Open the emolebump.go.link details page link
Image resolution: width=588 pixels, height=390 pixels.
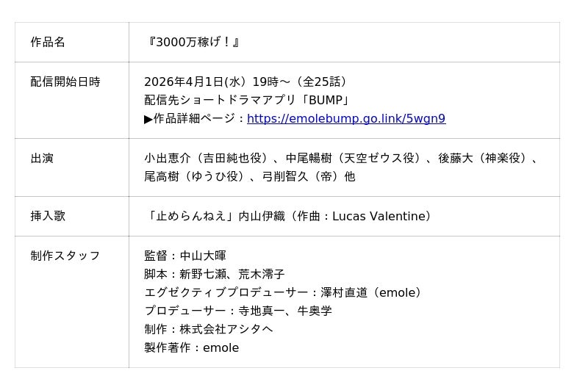coord(345,119)
